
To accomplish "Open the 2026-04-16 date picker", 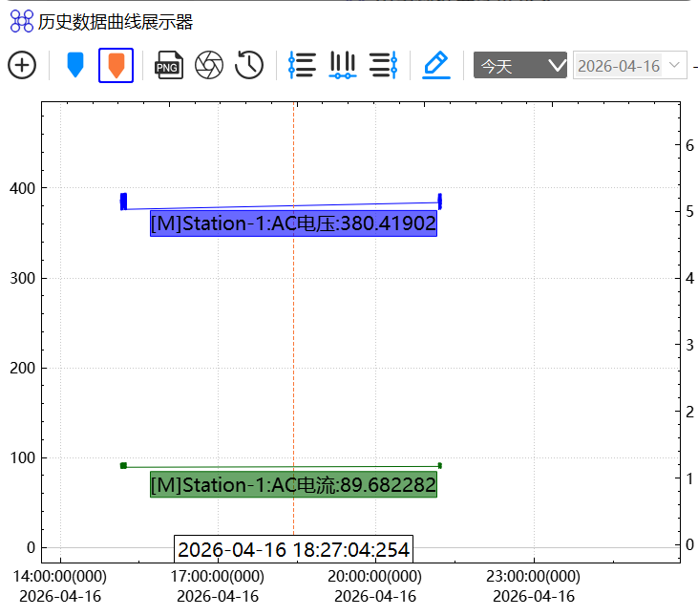I will point(629,65).
